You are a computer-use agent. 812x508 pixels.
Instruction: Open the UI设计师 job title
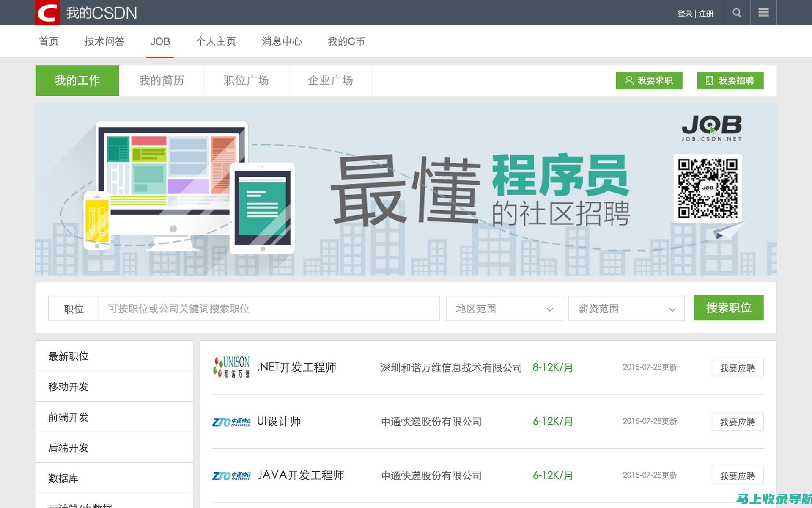[x=279, y=422]
